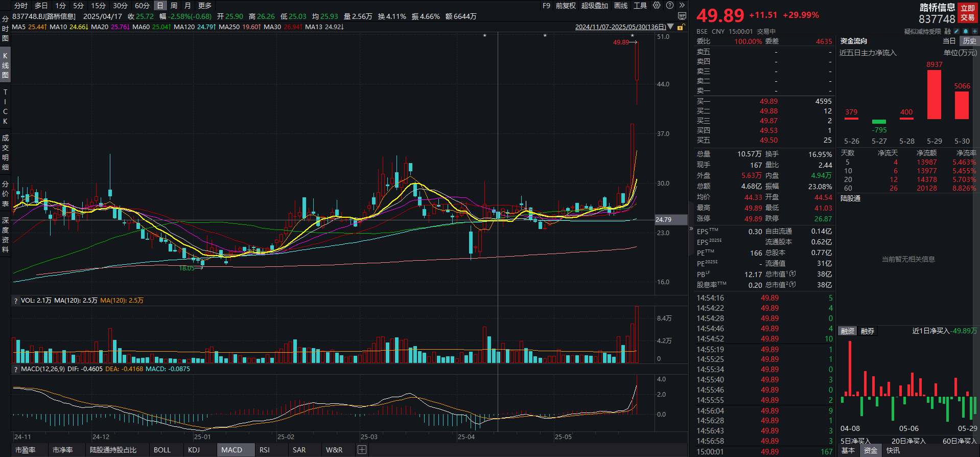980x457 pixels.
Task: Click the bell alert icon near stock code
Action: 965,32
